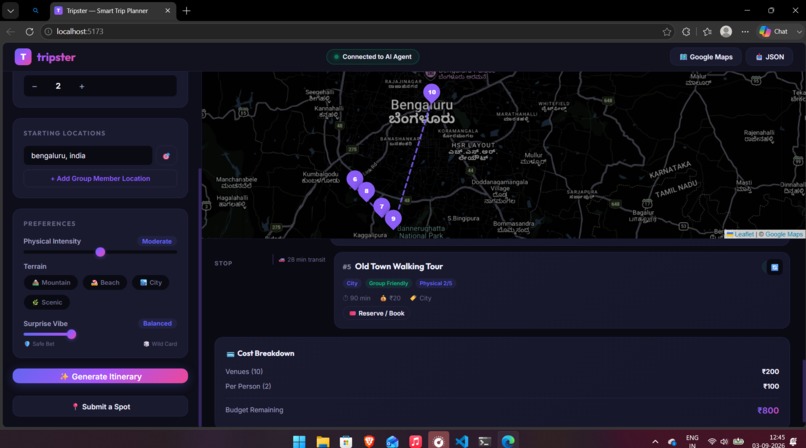This screenshot has width=806, height=448.
Task: Click the Physical 2/5 tag
Action: [x=435, y=283]
